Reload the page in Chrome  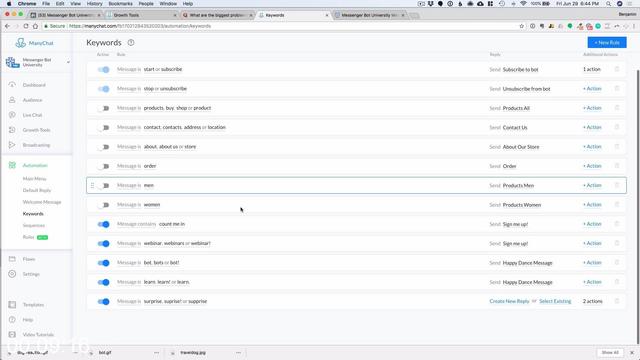tap(26, 26)
